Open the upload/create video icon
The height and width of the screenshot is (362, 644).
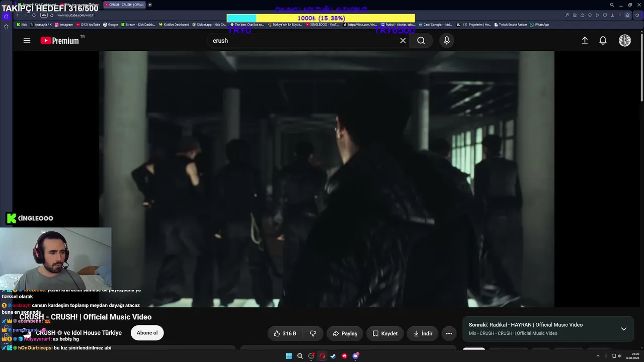click(x=585, y=41)
